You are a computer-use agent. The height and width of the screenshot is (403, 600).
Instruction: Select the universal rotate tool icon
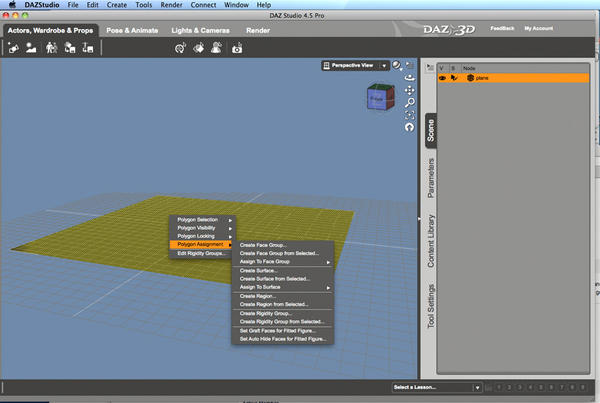[180, 48]
